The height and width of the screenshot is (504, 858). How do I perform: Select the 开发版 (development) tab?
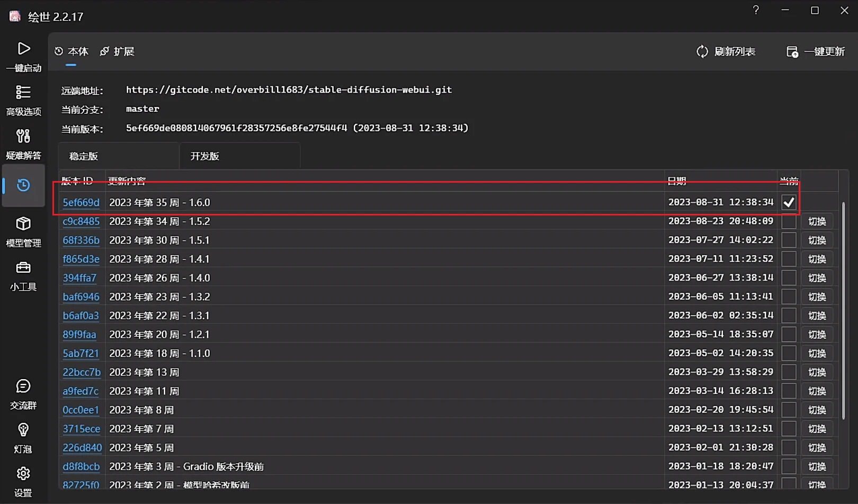point(205,156)
